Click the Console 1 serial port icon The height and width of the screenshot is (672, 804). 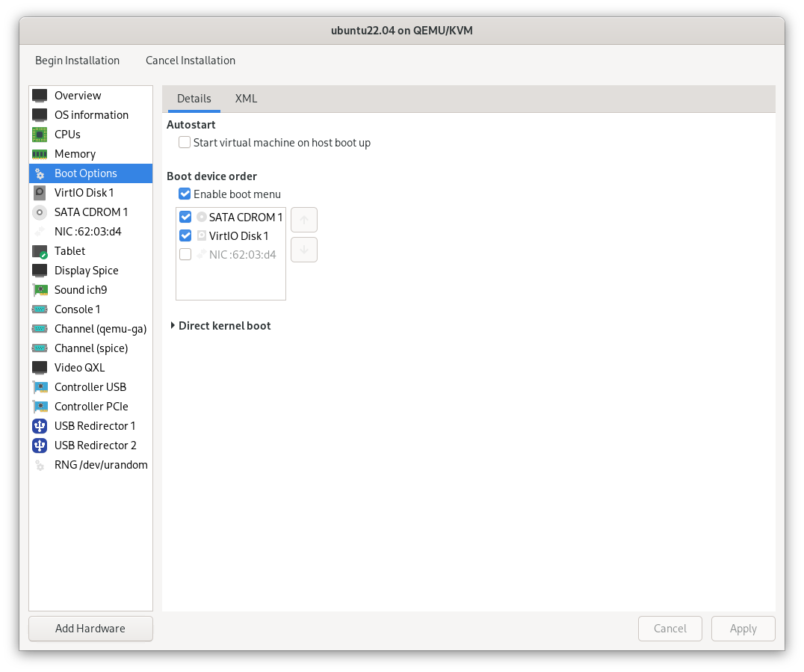click(x=40, y=309)
